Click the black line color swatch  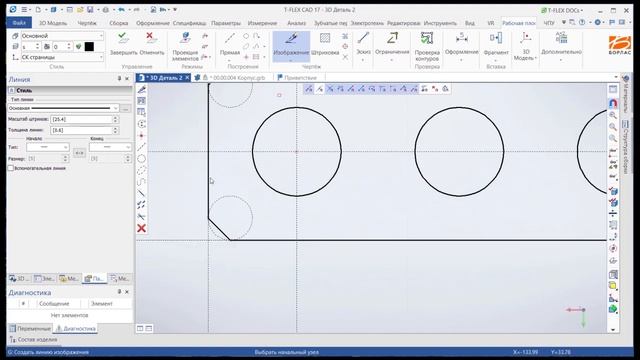[89, 47]
